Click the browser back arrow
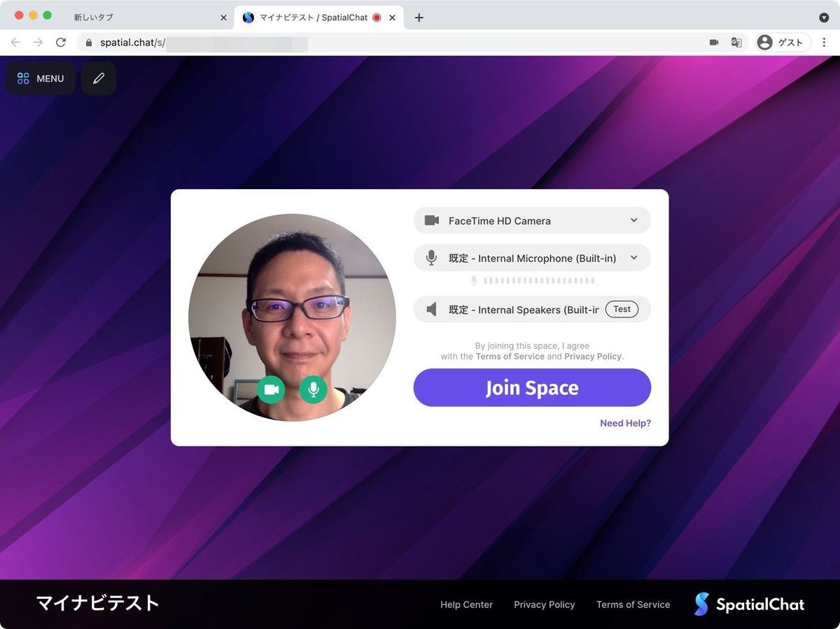 15,43
